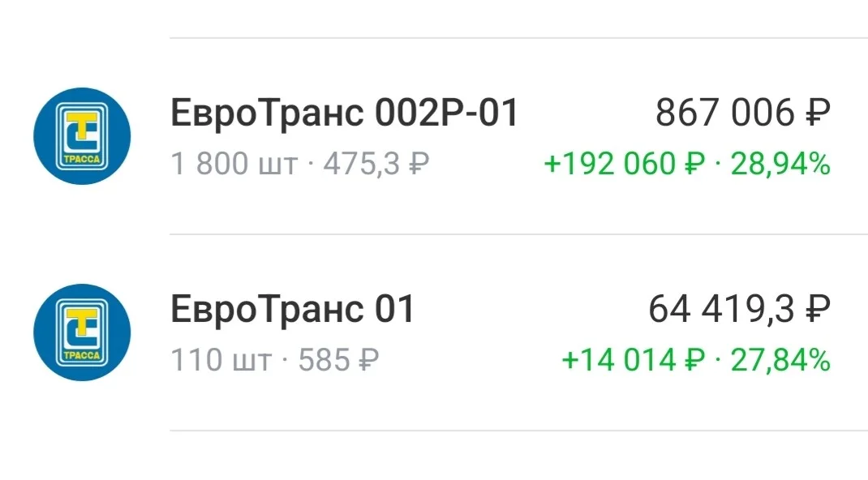Click ТРАССА label inside the ЕвроТранс 01 logo
Viewport: 868px width, 480px height.
82,356
